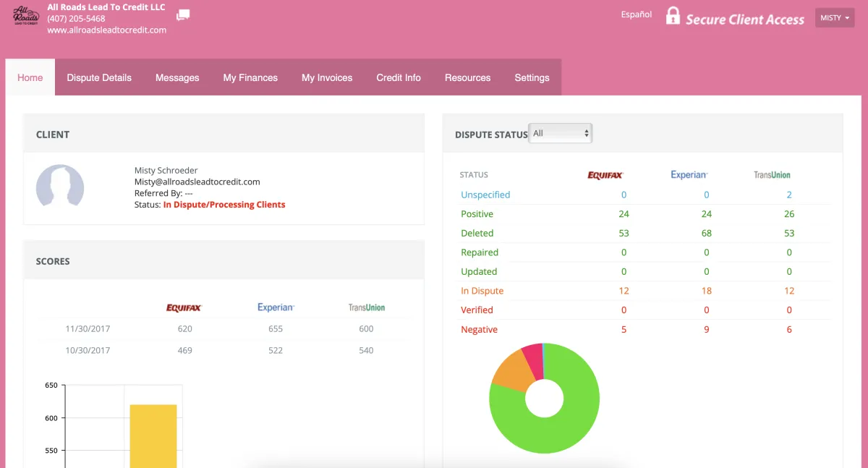
Task: Click the Experian score 655
Action: pos(275,328)
